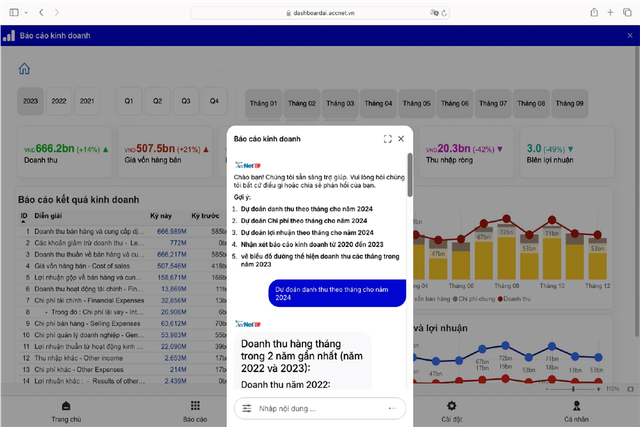
Task: Click the send dots icon in chat input
Action: click(x=393, y=409)
